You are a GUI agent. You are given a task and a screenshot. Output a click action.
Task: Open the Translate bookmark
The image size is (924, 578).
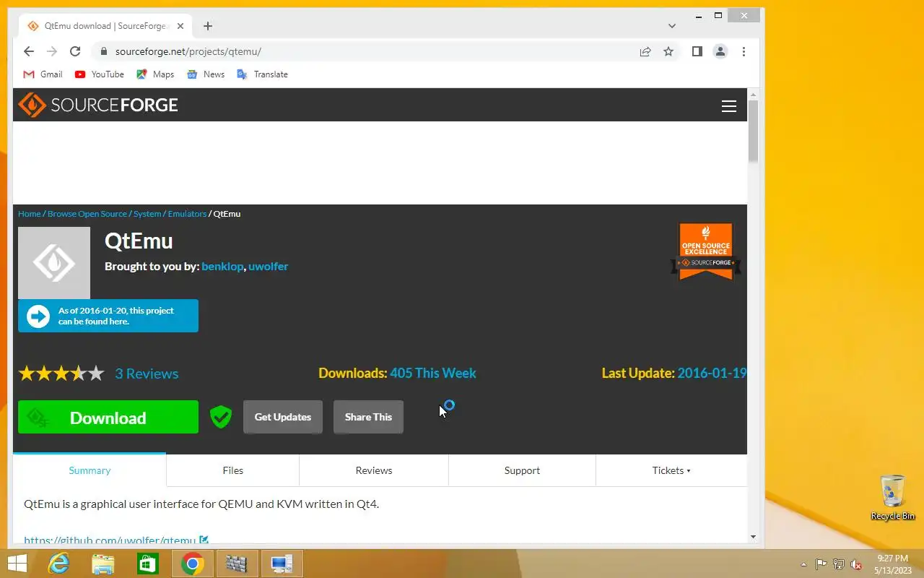[261, 74]
